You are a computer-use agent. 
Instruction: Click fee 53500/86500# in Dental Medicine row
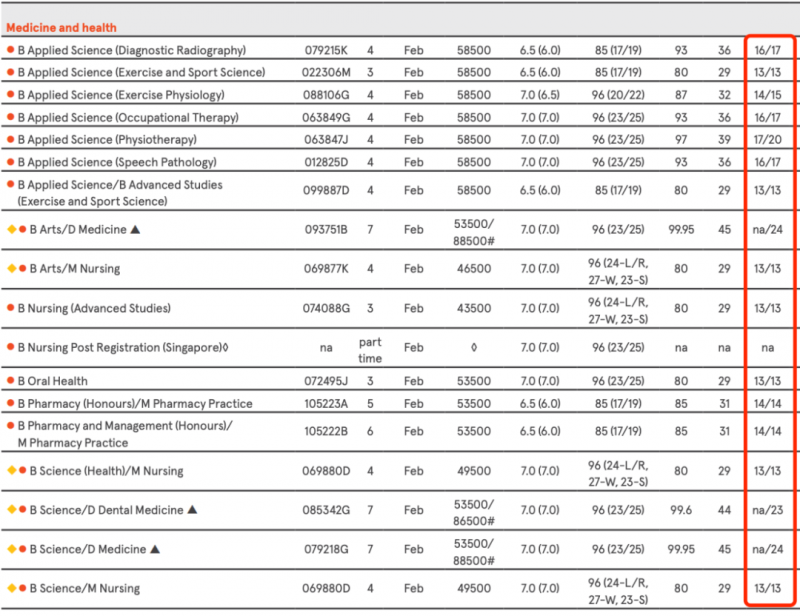click(x=474, y=512)
